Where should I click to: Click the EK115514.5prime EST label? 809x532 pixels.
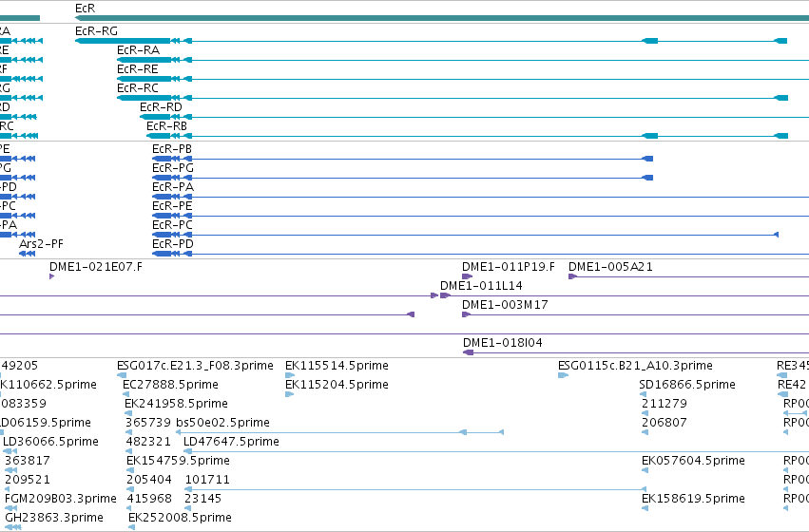337,366
